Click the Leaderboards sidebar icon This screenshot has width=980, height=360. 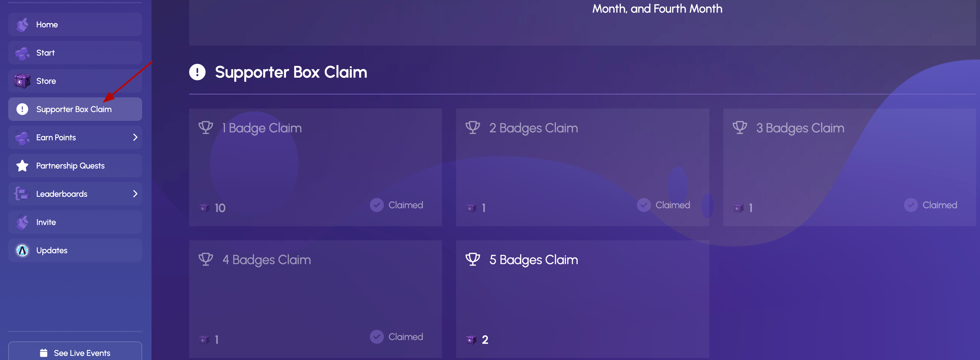click(22, 194)
